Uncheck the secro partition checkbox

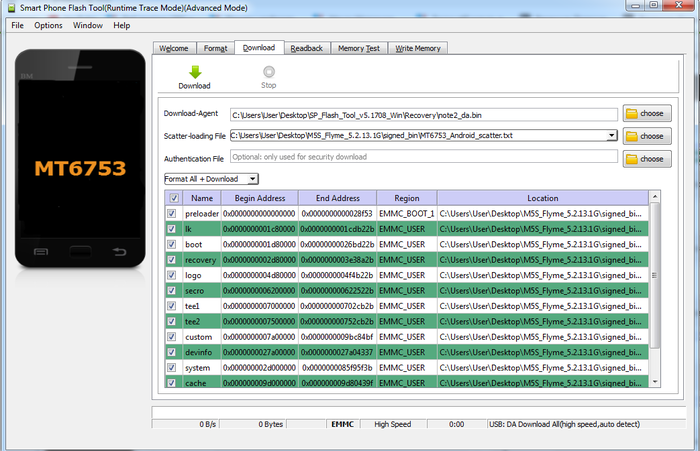click(171, 291)
